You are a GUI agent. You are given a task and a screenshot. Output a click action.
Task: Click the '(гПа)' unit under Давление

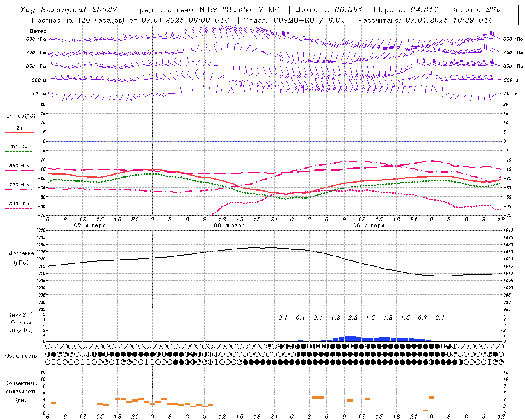(21, 263)
